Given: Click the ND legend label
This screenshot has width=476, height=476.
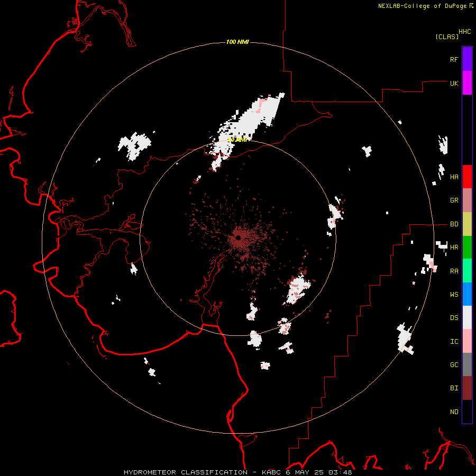Looking at the screenshot, I should (x=454, y=412).
